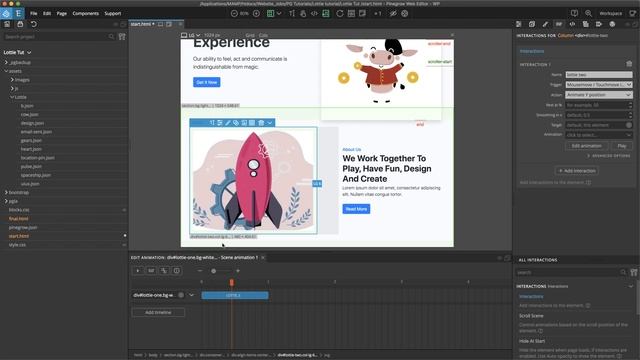Click the All Interactions filter icon
Screen dimensions: 640x360
pyautogui.click(x=633, y=272)
